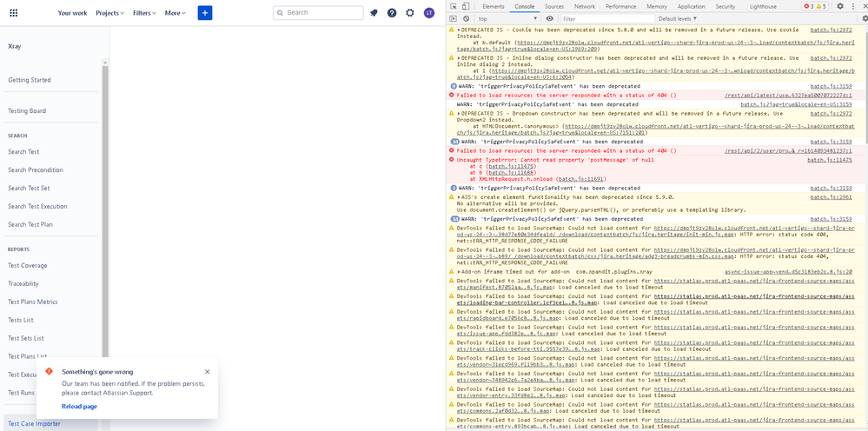
Task: Switch to the Sources tab
Action: [553, 6]
